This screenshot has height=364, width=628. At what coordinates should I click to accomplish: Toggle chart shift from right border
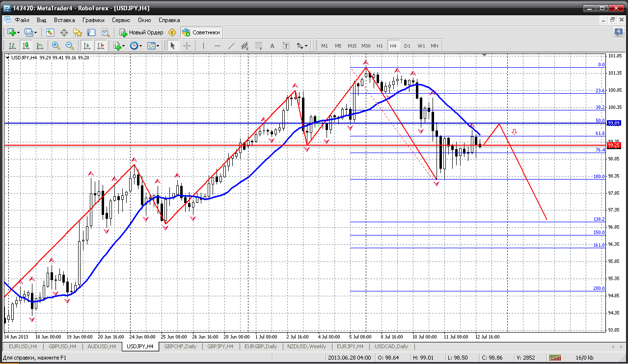tap(101, 46)
